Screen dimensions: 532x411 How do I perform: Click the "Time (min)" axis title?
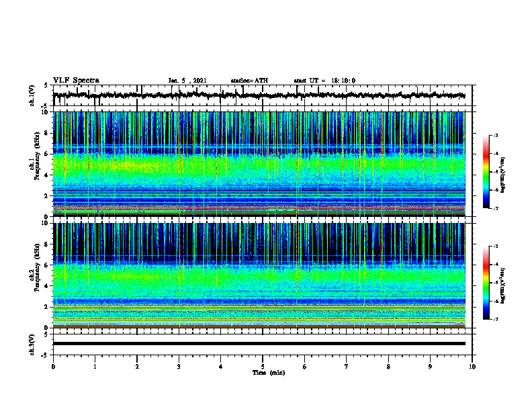(x=269, y=373)
